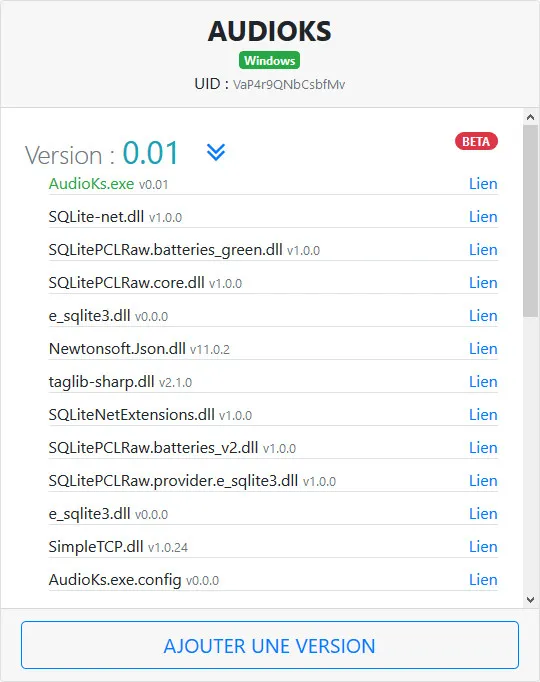Select the SimpleTCP.dll file name

pyautogui.click(x=96, y=547)
